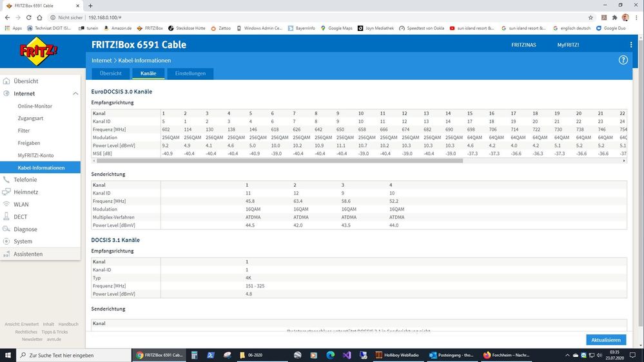Image resolution: width=644 pixels, height=362 pixels.
Task: Switch to Holliboy WebRadio in the taskbar
Action: (398, 355)
